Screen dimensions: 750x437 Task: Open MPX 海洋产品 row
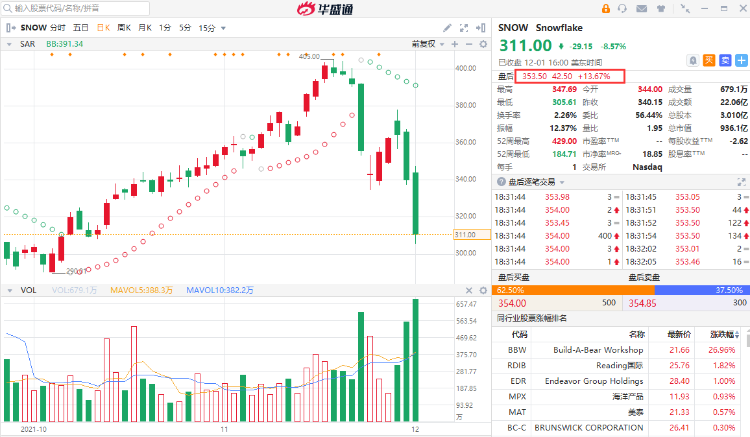pyautogui.click(x=618, y=396)
